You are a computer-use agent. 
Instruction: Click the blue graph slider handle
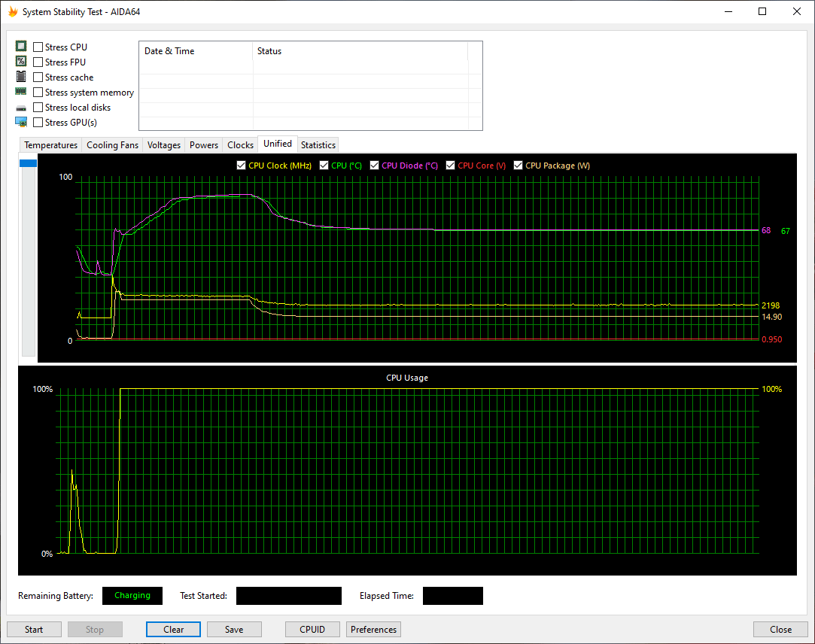28,163
